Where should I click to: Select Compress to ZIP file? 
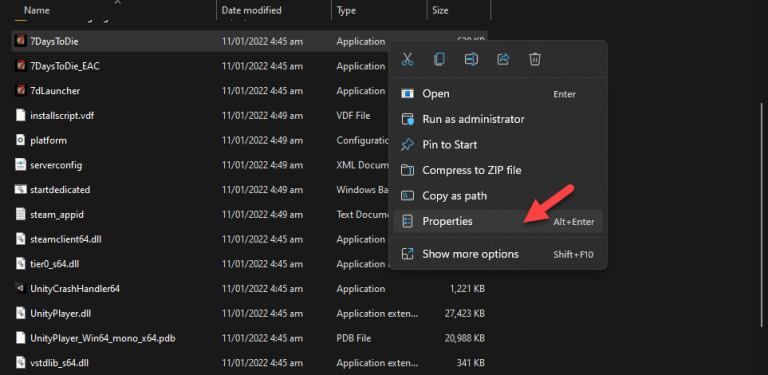point(498,170)
